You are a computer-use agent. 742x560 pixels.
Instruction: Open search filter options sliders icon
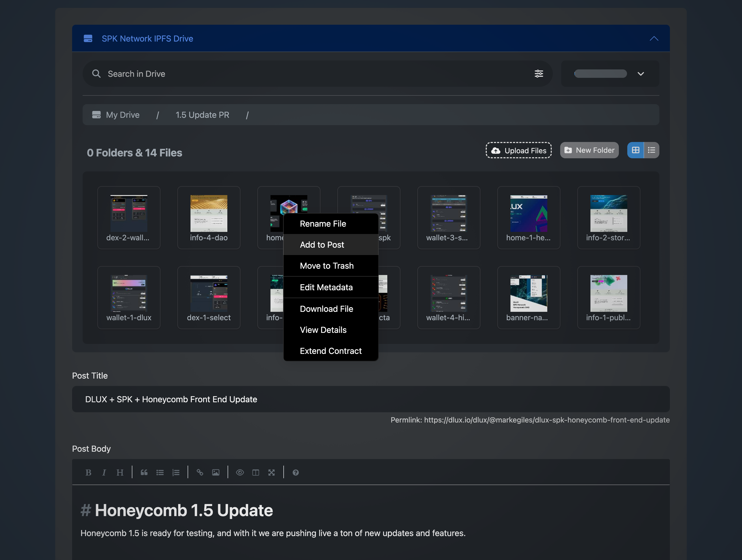539,74
